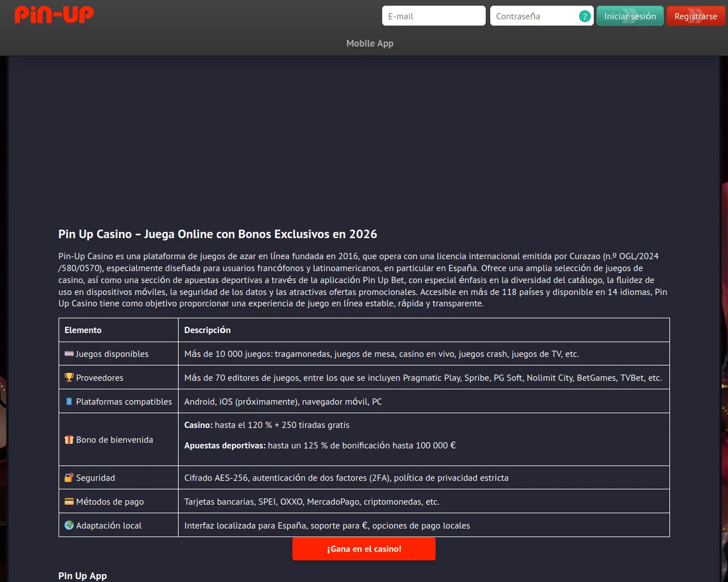Open the Mobile App menu item
Viewport: 728px width, 582px height.
tap(370, 43)
